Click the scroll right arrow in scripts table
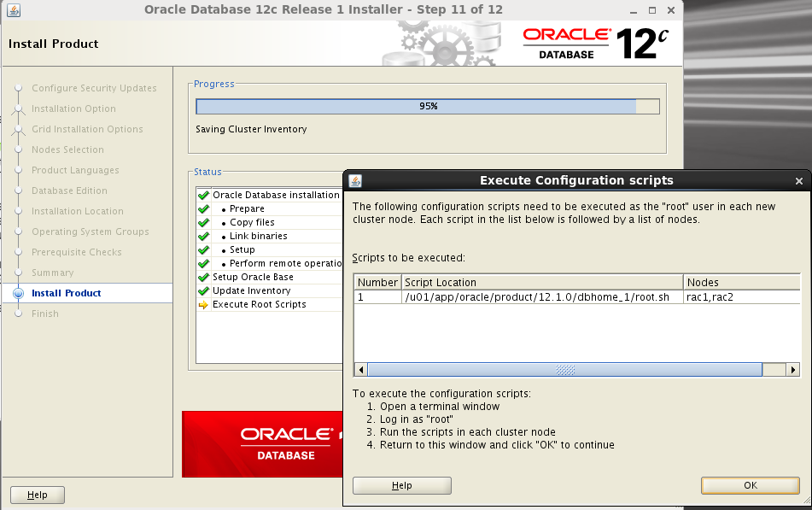The width and height of the screenshot is (812, 510). click(x=793, y=370)
